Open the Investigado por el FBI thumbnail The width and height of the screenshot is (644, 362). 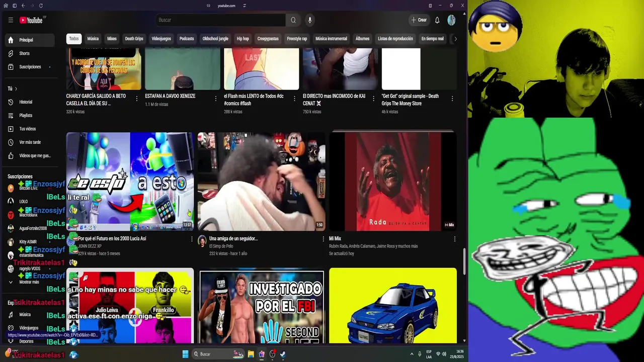[262, 306]
